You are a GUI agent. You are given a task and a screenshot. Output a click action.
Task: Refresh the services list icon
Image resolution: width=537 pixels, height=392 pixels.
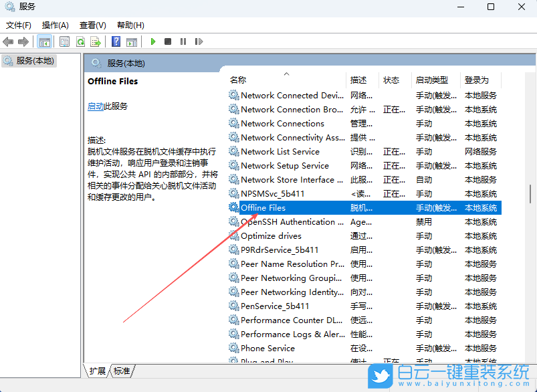click(x=80, y=41)
